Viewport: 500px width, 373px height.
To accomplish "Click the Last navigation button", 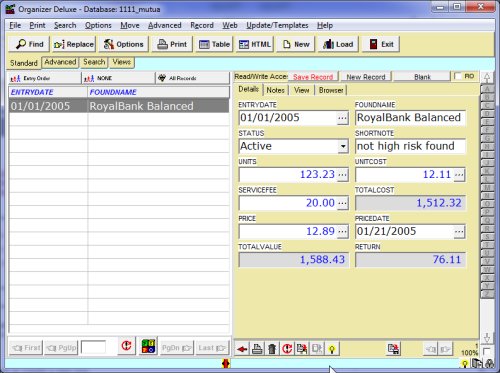I will point(212,348).
